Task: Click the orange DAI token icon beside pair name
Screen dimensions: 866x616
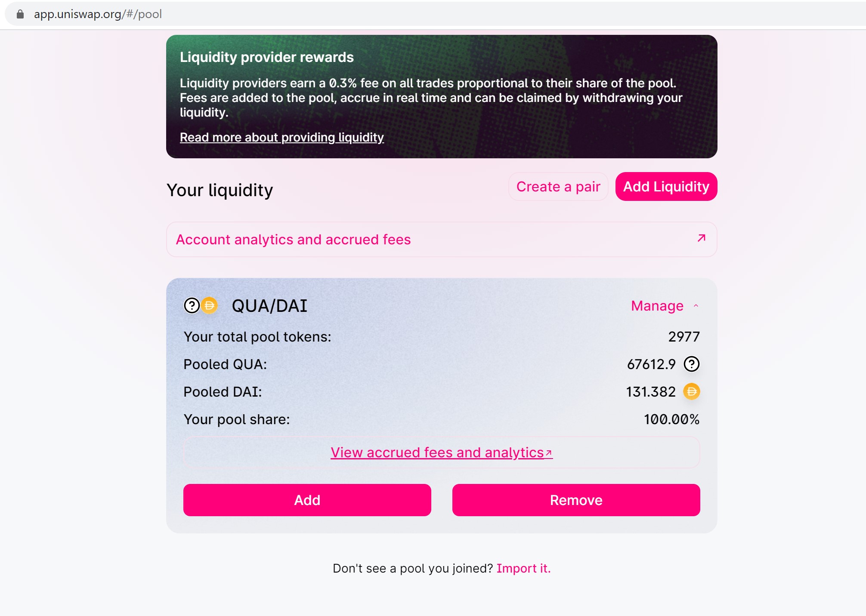Action: (x=210, y=305)
